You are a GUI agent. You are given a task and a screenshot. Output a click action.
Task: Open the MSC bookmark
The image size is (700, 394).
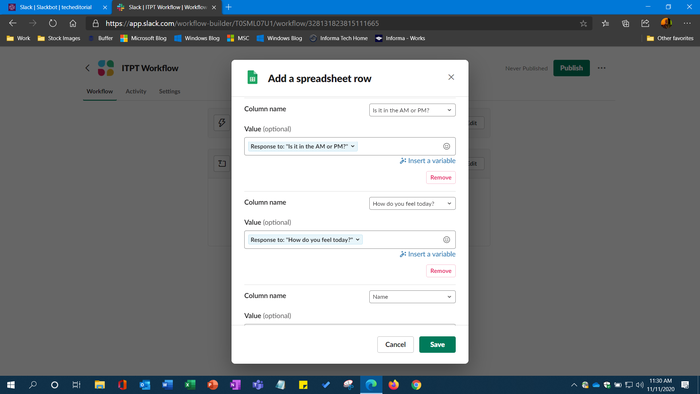pos(238,38)
